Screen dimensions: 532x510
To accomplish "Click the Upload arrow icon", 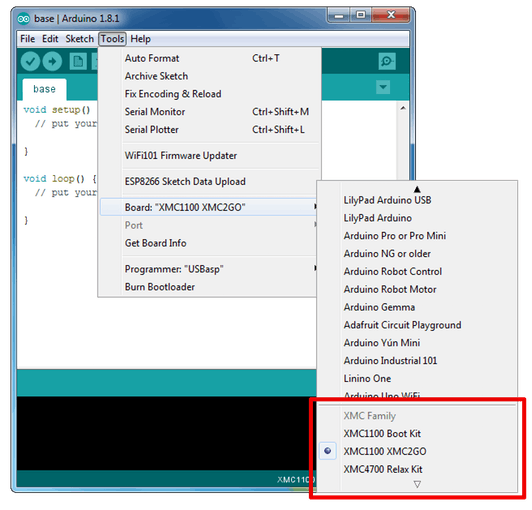I will tap(52, 62).
